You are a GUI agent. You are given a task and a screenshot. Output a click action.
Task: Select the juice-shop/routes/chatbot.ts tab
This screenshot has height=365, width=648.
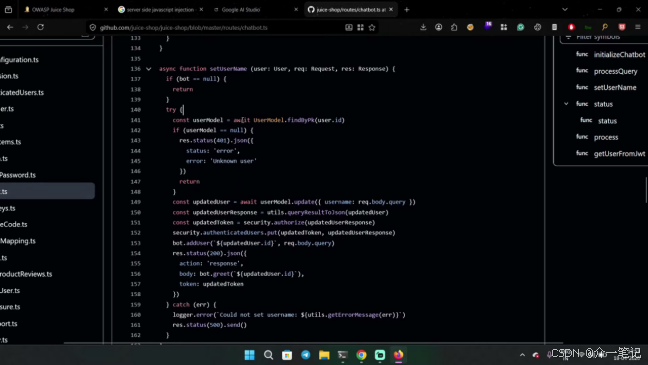(x=351, y=10)
